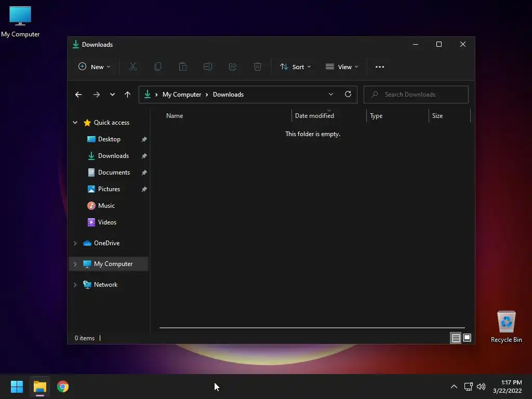
Task: Click the horizontal scrollbar in file pane
Action: [x=312, y=328]
